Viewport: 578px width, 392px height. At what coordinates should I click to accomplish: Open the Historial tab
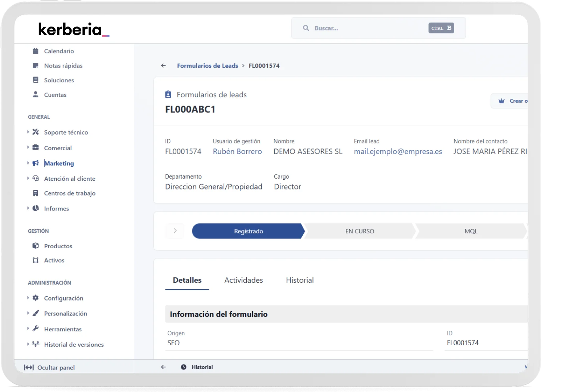pyautogui.click(x=300, y=280)
